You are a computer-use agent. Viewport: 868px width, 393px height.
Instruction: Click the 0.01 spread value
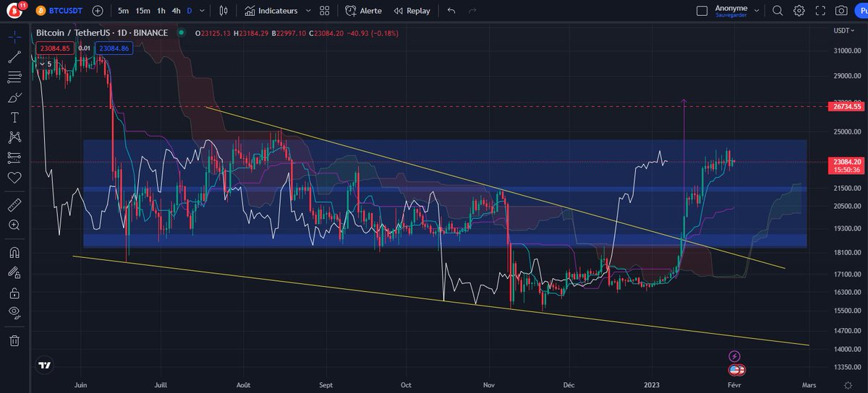[85, 48]
